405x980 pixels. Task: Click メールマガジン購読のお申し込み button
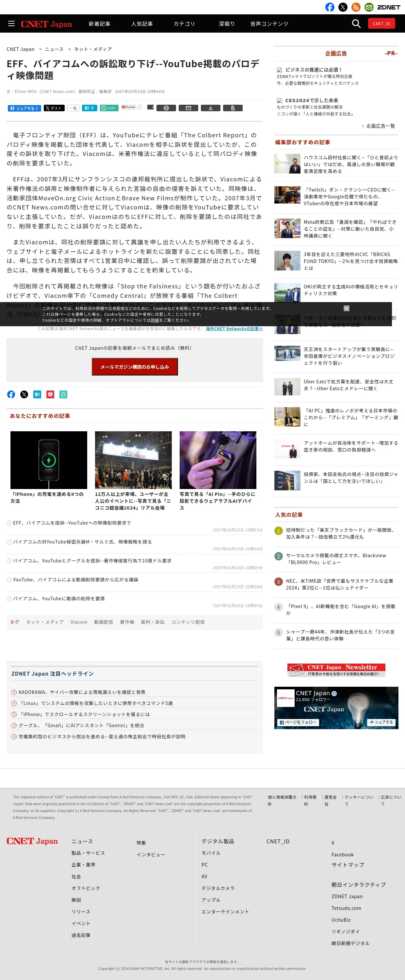(135, 367)
